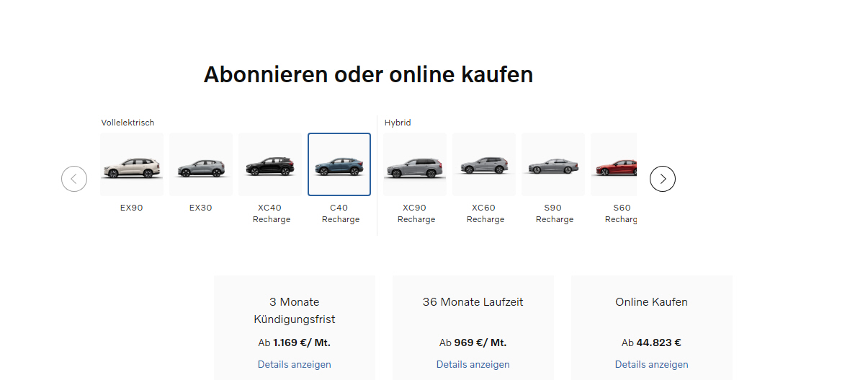Select the red S60 Recharge car
Screen dimensions: 868x380
[x=614, y=164]
